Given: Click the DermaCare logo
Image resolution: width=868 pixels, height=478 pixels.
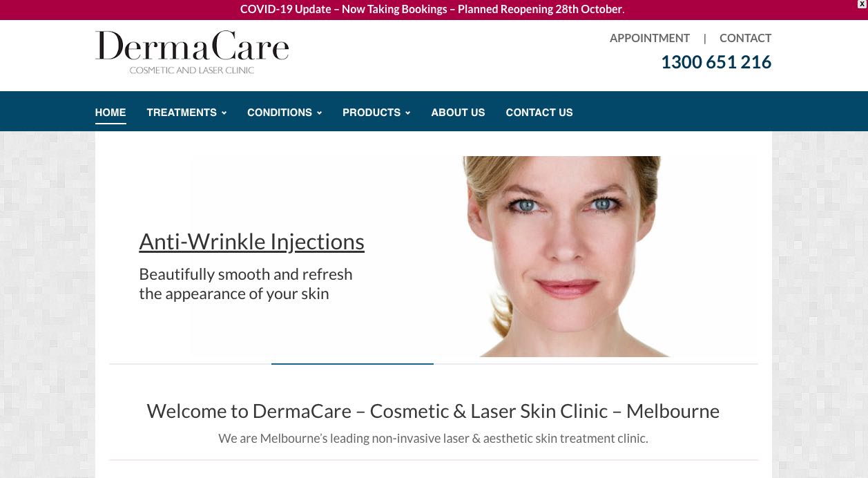Looking at the screenshot, I should 192,52.
